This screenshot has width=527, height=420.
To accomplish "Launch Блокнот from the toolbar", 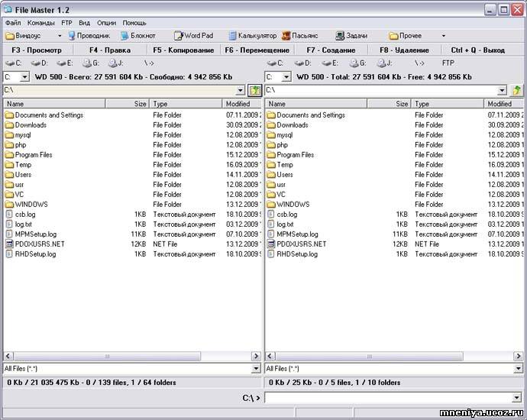I will [x=137, y=36].
